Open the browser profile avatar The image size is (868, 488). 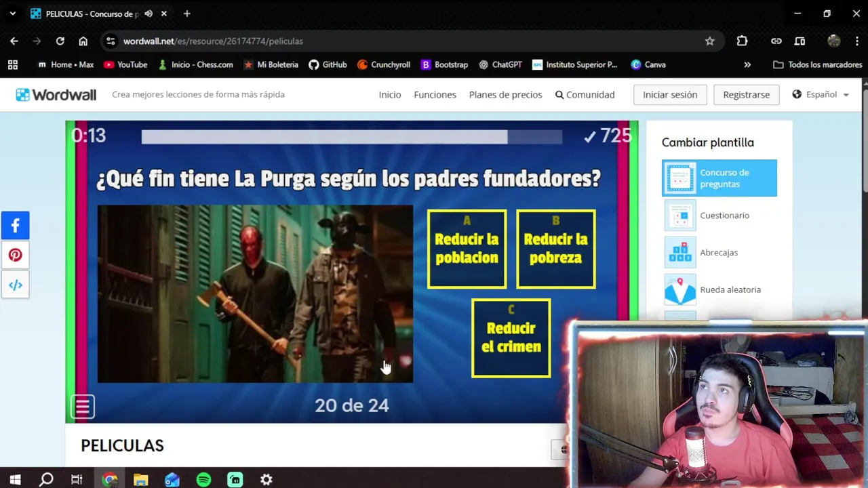(x=834, y=41)
